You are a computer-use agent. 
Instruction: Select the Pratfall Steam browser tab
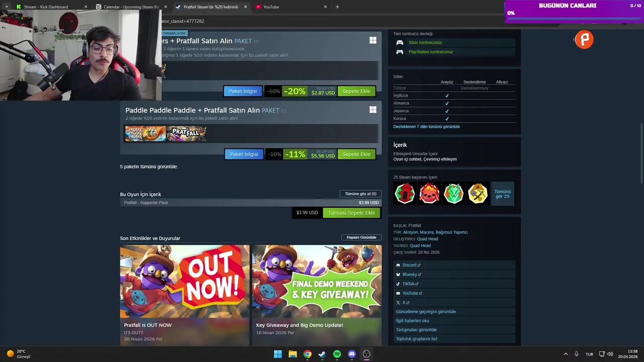point(211,7)
